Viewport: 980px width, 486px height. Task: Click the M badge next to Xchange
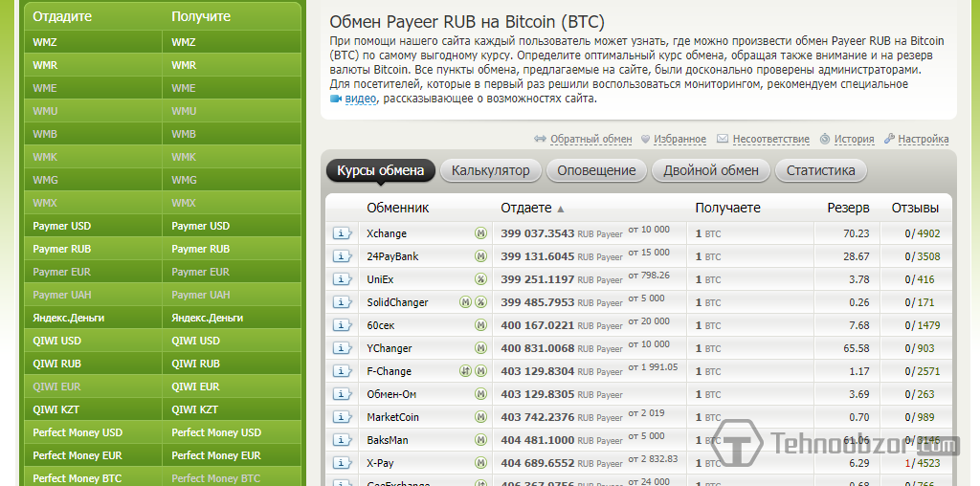(480, 233)
